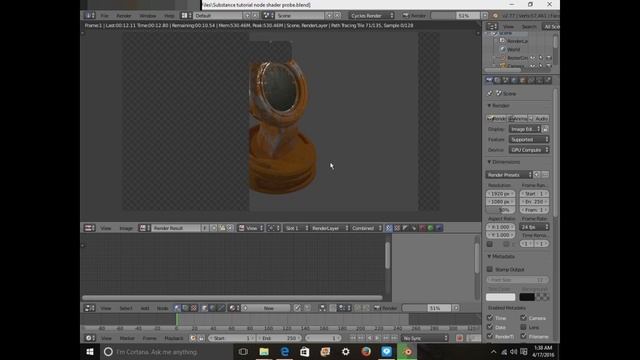640x360 pixels.
Task: Open Firefox from the taskbar
Action: point(366,351)
